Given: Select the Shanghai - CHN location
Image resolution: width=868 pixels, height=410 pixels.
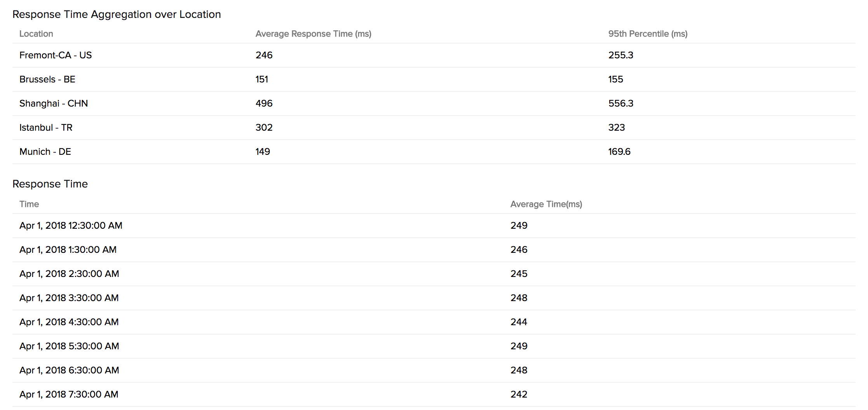Looking at the screenshot, I should coord(54,103).
